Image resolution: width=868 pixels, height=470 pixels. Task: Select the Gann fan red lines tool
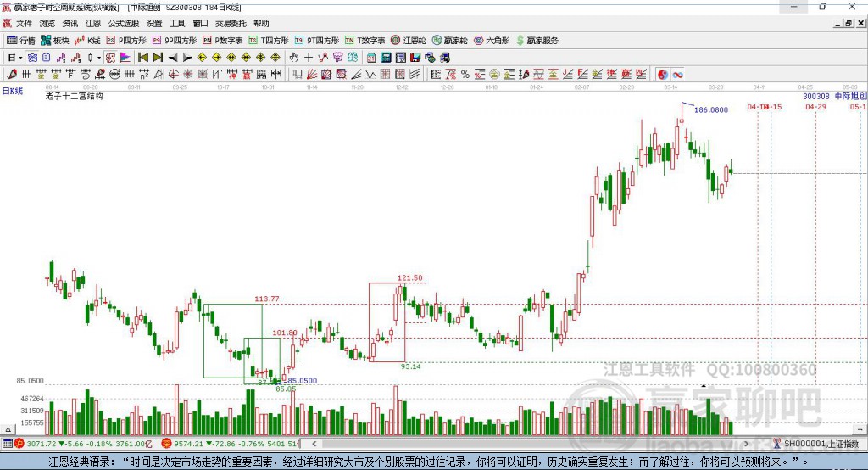pyautogui.click(x=312, y=75)
